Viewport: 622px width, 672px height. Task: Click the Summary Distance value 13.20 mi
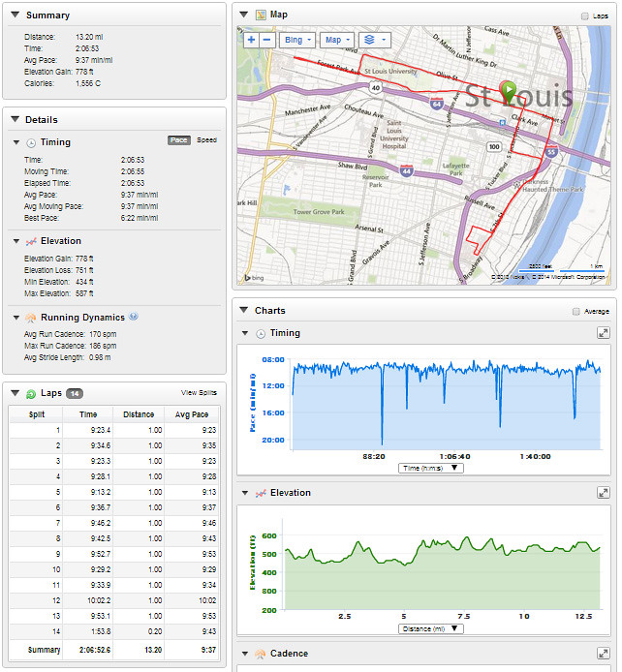pos(89,38)
